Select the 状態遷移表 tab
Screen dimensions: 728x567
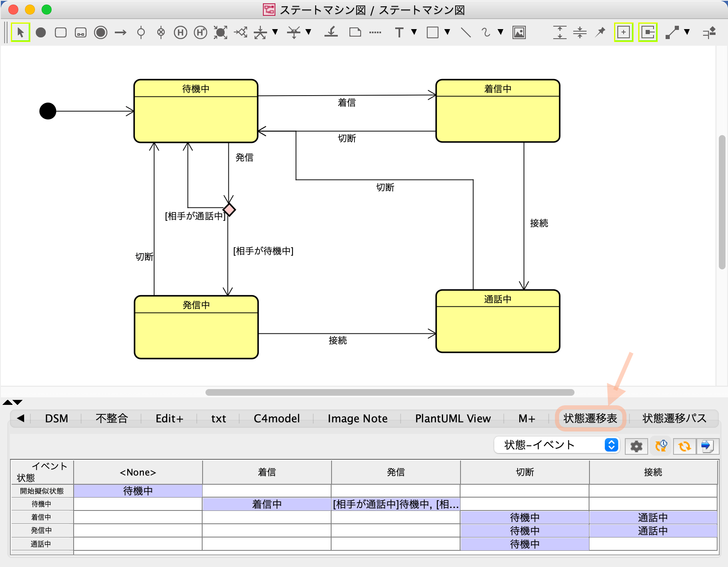click(590, 418)
